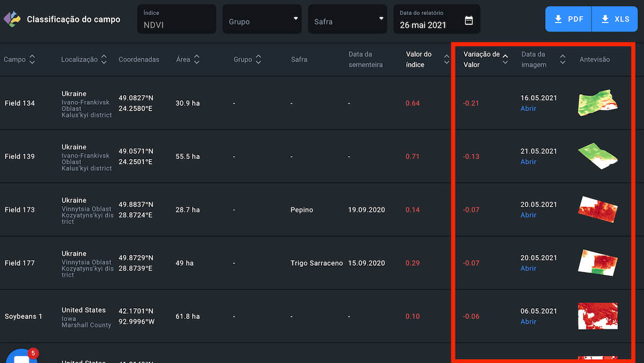Open Abrir link for Field 134
The image size is (644, 363).
[x=528, y=108]
